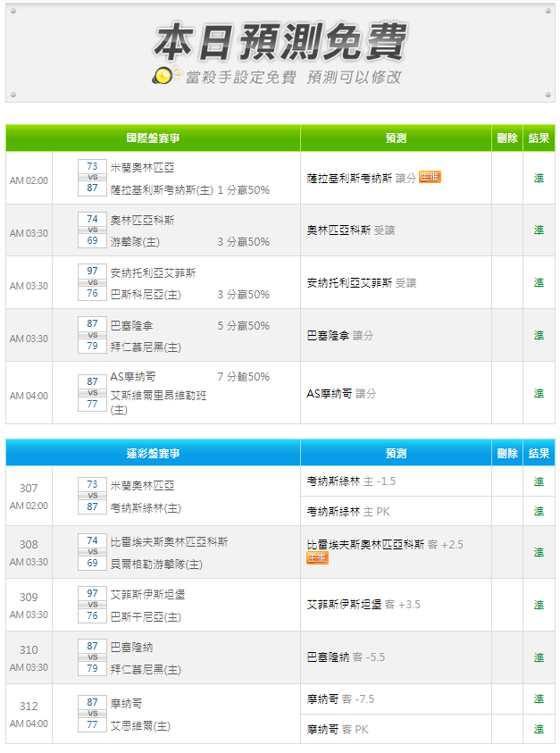
Task: Open team 艾思維爾(主) in game 312
Action: pos(140,726)
